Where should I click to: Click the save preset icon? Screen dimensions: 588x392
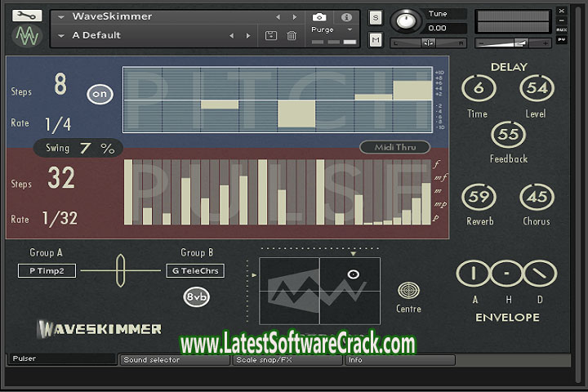coord(271,36)
